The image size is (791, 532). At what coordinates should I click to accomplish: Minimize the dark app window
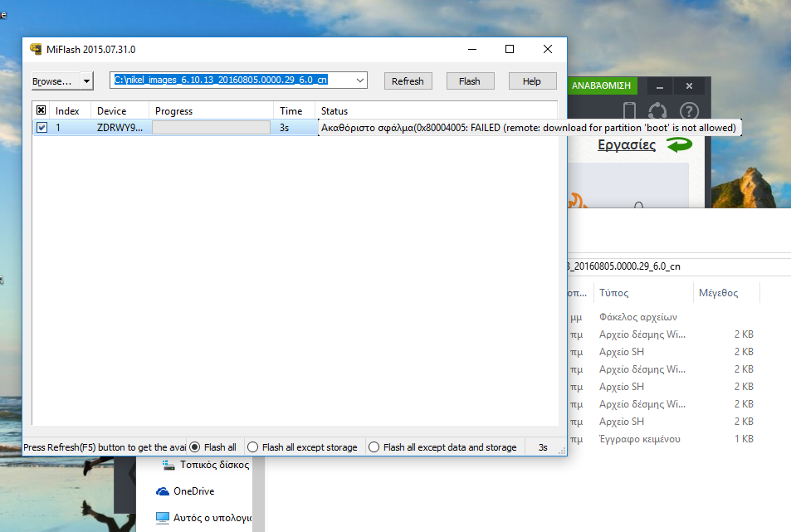point(659,86)
